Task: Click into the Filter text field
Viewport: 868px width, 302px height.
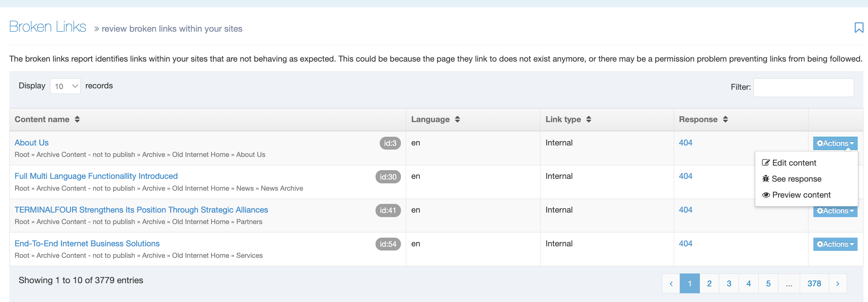Action: 804,88
